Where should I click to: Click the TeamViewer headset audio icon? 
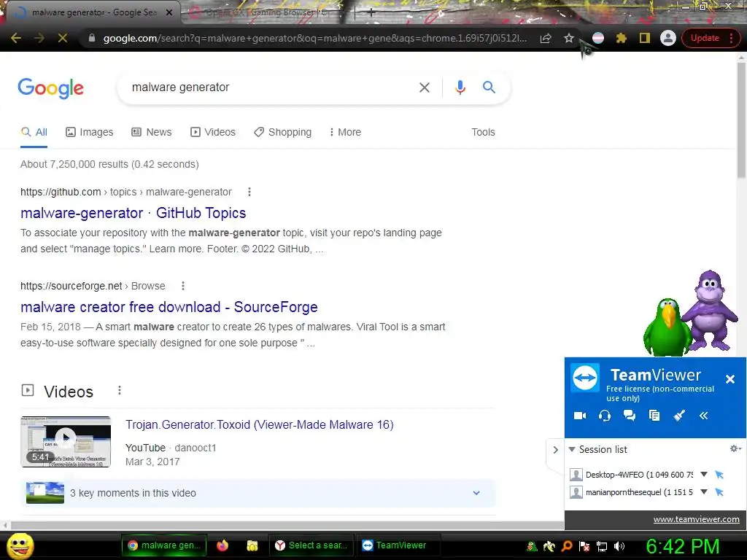click(605, 416)
